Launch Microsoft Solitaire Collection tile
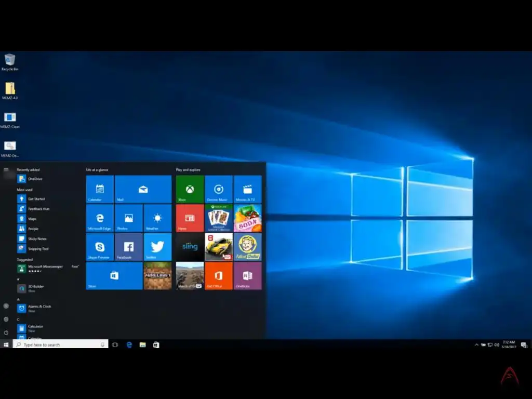This screenshot has width=532, height=399. 219,218
